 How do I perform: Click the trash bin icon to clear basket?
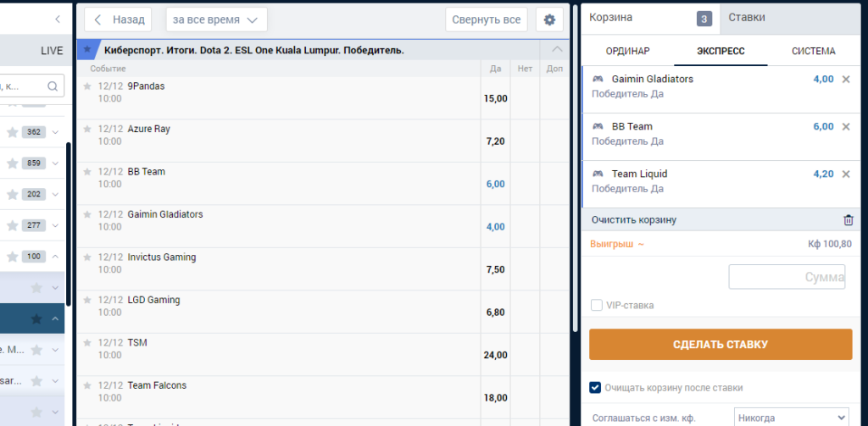848,220
